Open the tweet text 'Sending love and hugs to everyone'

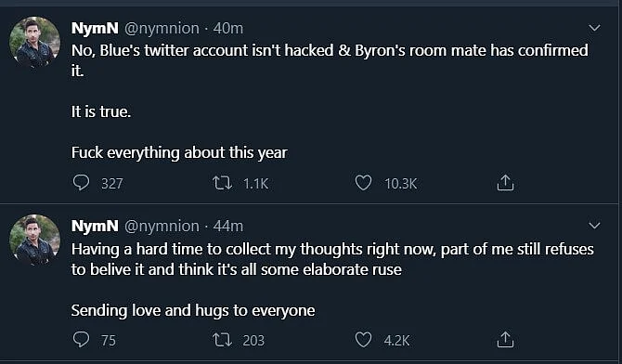click(193, 310)
